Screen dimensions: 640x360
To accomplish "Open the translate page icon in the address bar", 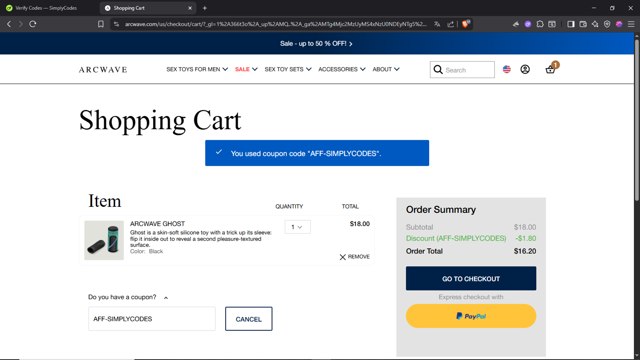I will click(437, 24).
